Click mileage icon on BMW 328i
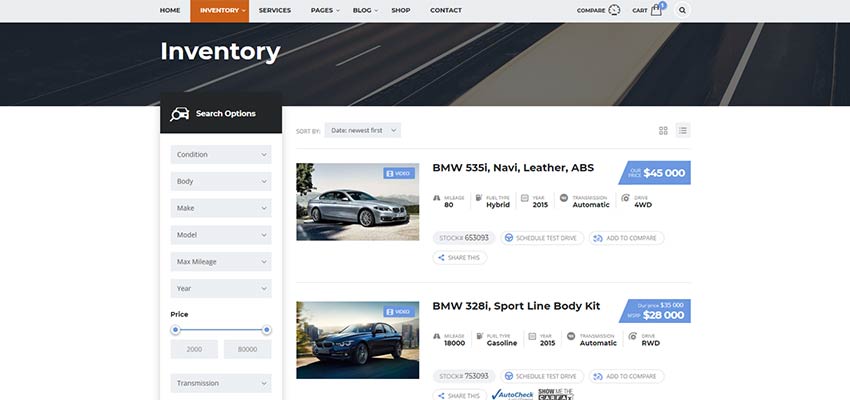This screenshot has height=400, width=850. tap(436, 337)
